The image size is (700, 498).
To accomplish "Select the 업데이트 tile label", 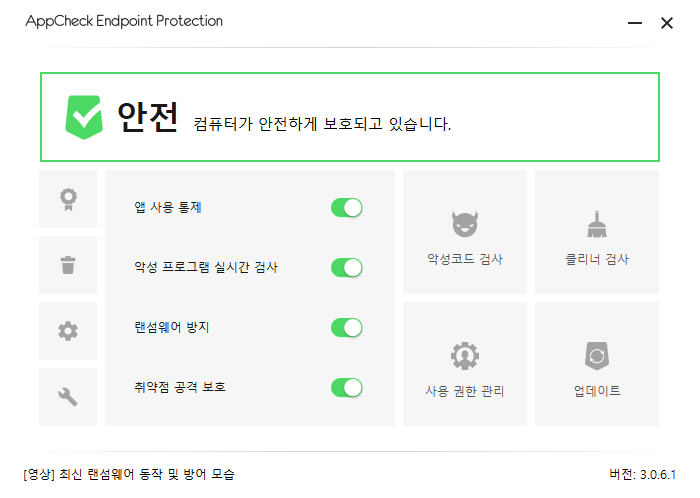I will [597, 391].
